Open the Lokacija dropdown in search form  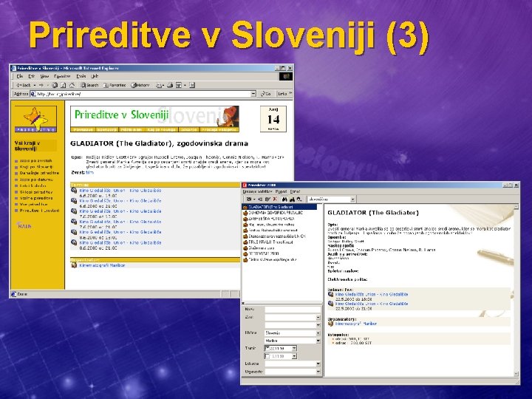[x=318, y=364]
